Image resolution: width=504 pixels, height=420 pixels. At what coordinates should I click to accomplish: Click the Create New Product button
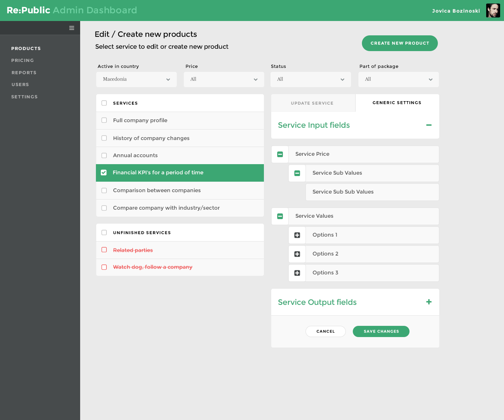pyautogui.click(x=400, y=43)
